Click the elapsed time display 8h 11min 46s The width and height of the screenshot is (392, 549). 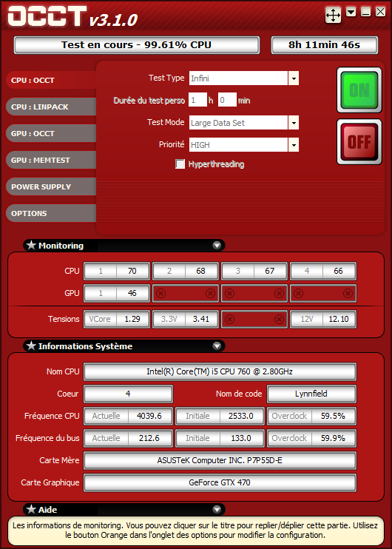point(325,45)
